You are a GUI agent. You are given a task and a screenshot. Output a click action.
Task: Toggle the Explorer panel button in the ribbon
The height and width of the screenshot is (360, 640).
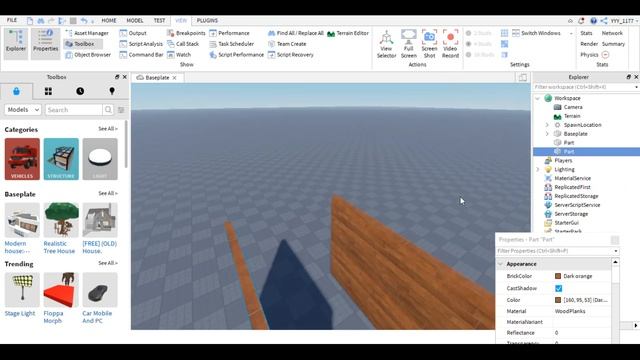[16, 44]
